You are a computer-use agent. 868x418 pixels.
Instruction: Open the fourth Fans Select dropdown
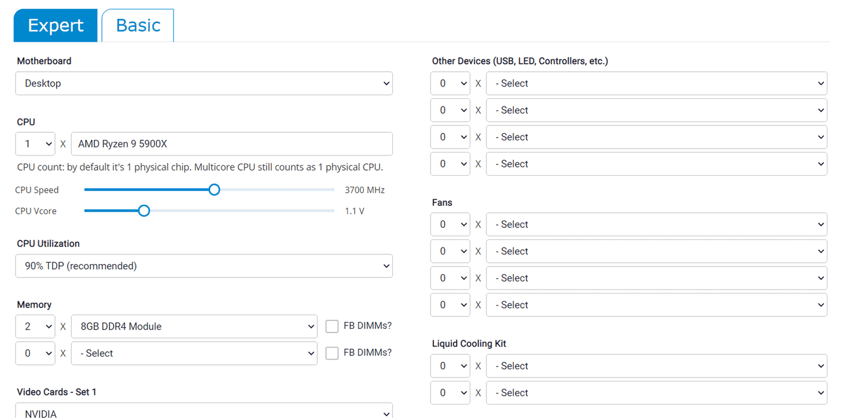pos(656,305)
